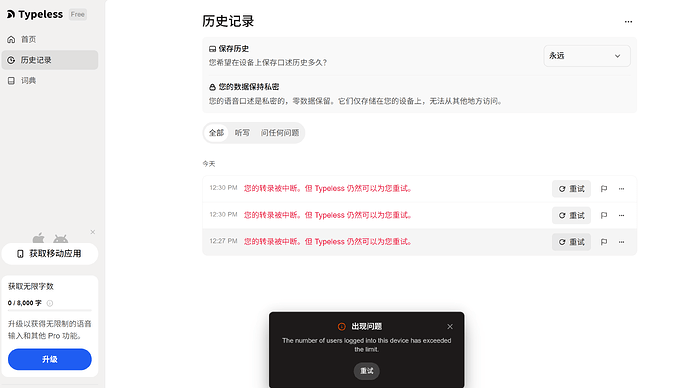The image size is (690, 388).
Task: Open the history page more-options ellipsis
Action: pyautogui.click(x=628, y=22)
